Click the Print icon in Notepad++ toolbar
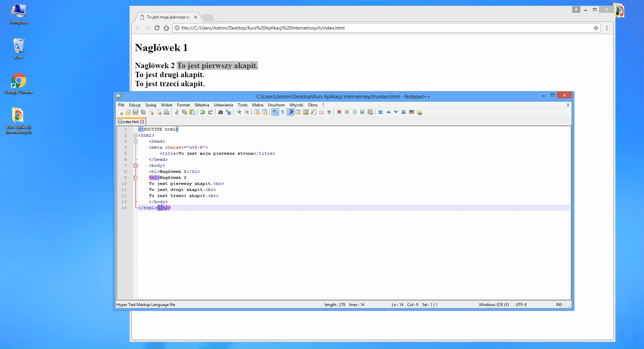 [x=166, y=112]
